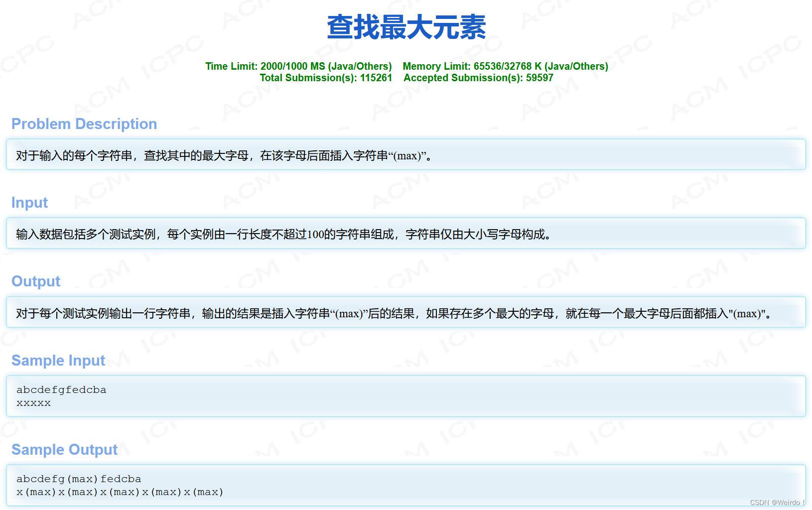Select the Sample Input heading
Screen dimensions: 812x510
tap(58, 360)
